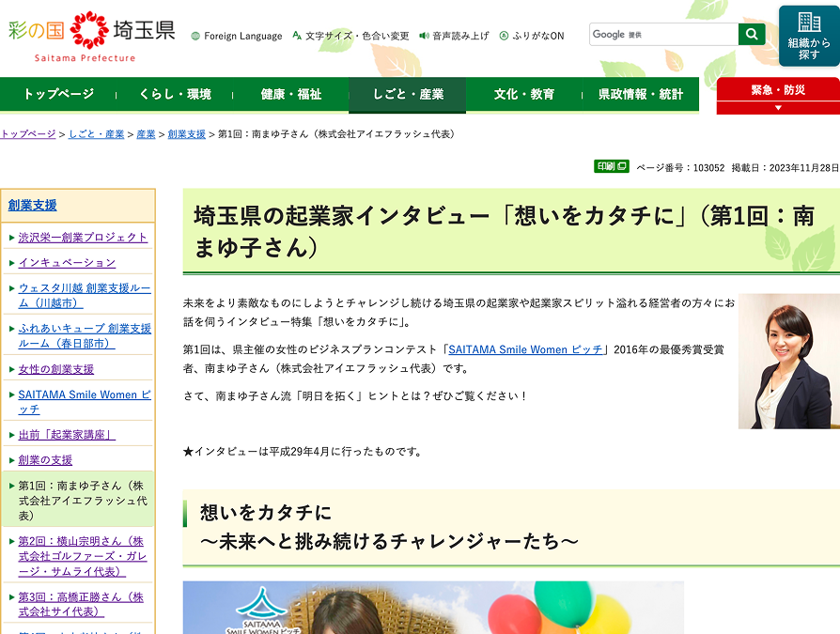The width and height of the screenshot is (840, 634).
Task: Go to 創業支援 breadcrumb link
Action: tap(186, 134)
